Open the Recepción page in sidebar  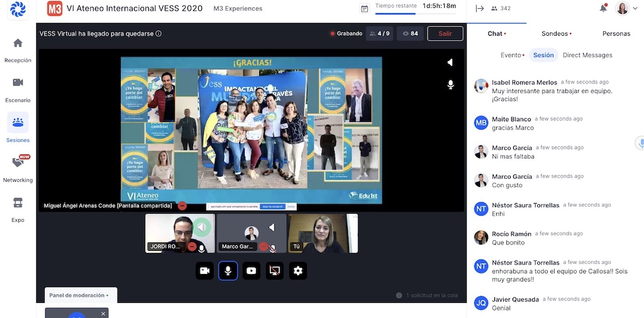(x=18, y=50)
